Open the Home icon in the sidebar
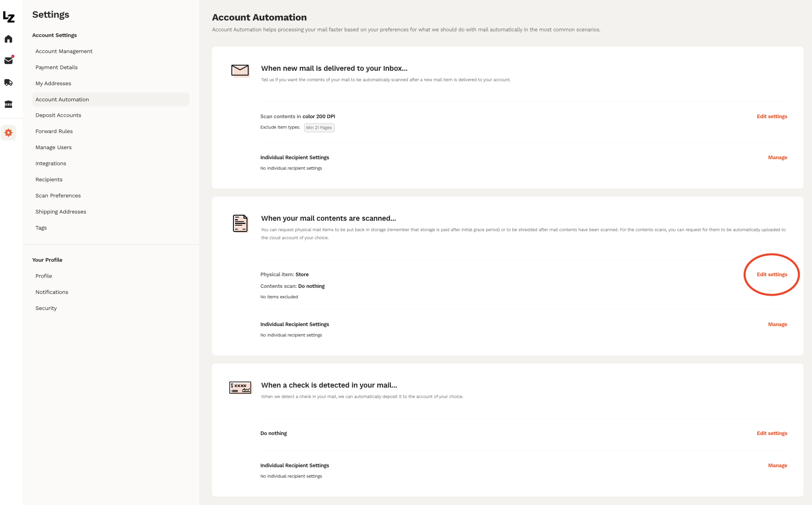 coord(8,39)
